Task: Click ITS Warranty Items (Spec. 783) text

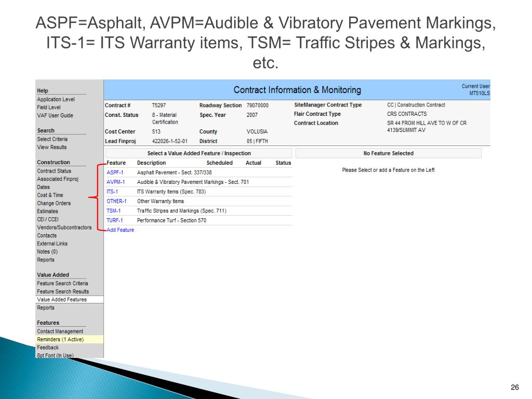Action: pos(171,192)
